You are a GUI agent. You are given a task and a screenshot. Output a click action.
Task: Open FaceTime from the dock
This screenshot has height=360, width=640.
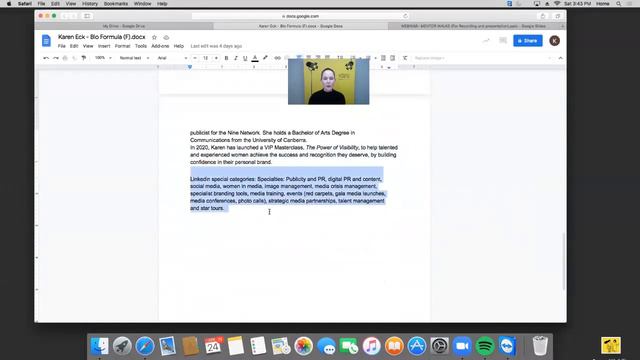(x=349, y=346)
